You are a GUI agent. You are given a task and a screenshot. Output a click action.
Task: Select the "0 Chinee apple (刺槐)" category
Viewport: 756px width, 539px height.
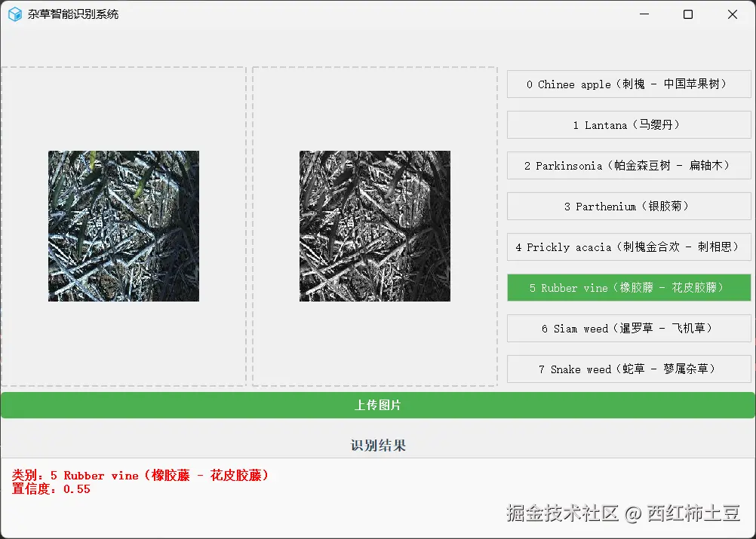(628, 84)
